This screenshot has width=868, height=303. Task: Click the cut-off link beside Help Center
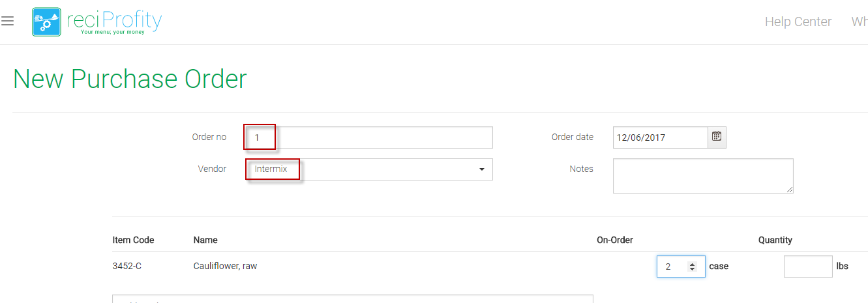coord(860,22)
